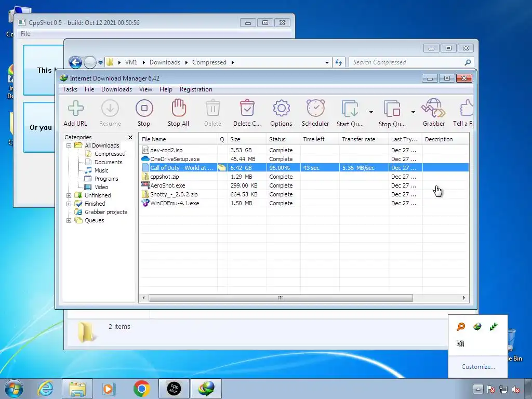The height and width of the screenshot is (399, 532).
Task: Open the Registration menu
Action: [x=196, y=89]
